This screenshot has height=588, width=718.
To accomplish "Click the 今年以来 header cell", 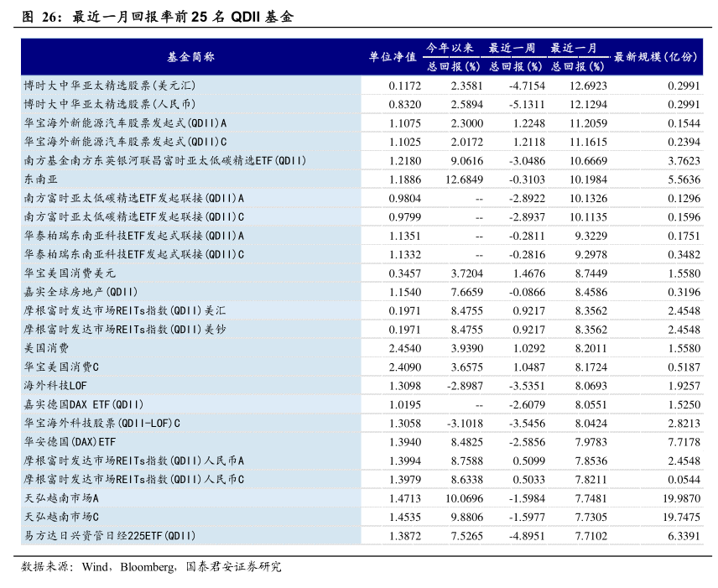I will tap(449, 48).
